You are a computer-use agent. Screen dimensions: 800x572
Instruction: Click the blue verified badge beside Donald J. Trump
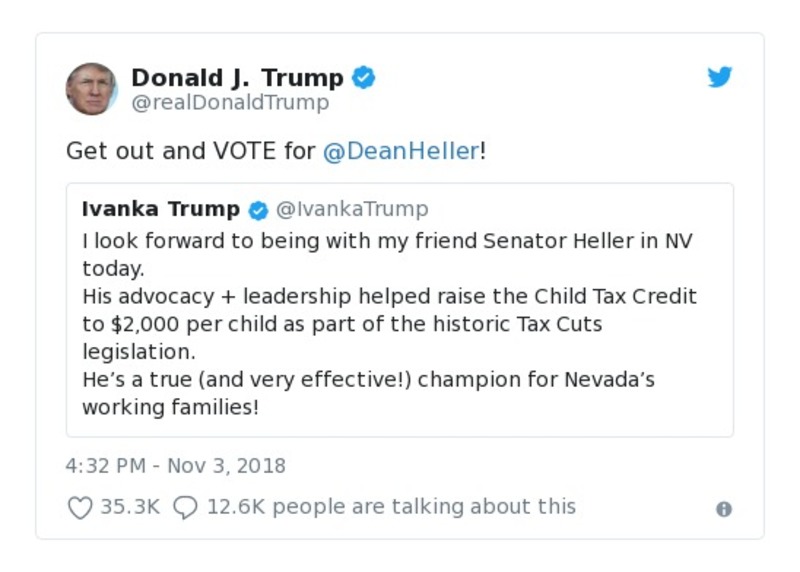364,77
